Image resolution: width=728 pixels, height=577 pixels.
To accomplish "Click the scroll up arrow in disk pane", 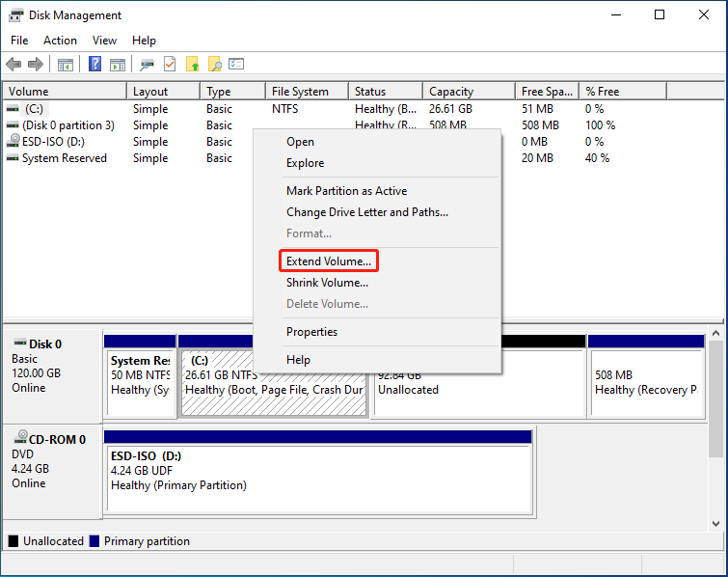I will click(x=715, y=333).
